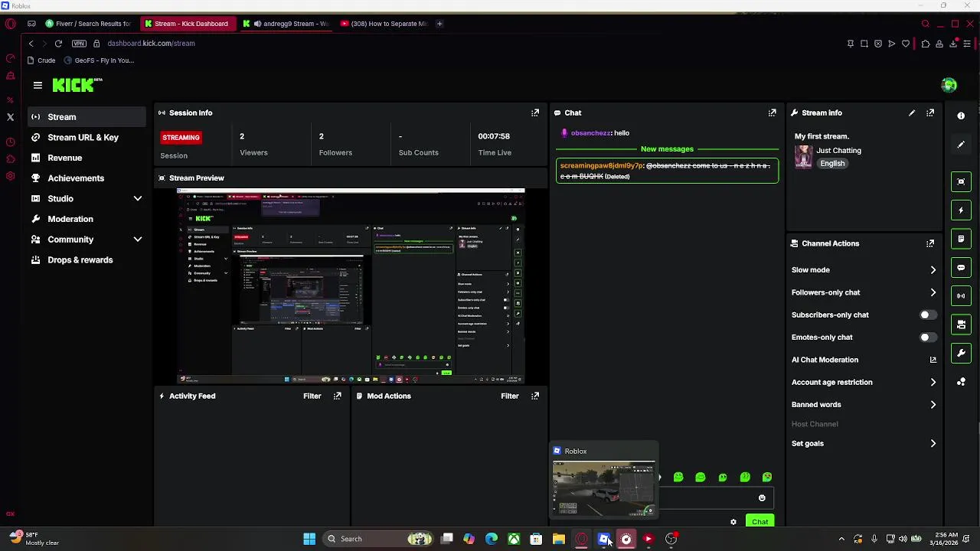Open File Explorer from the taskbar
980x551 pixels.
coord(559,539)
